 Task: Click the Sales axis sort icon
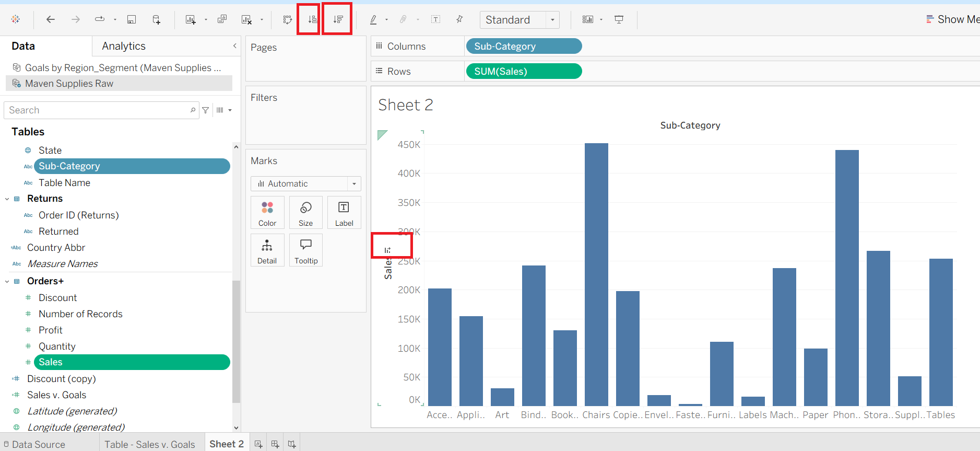387,250
